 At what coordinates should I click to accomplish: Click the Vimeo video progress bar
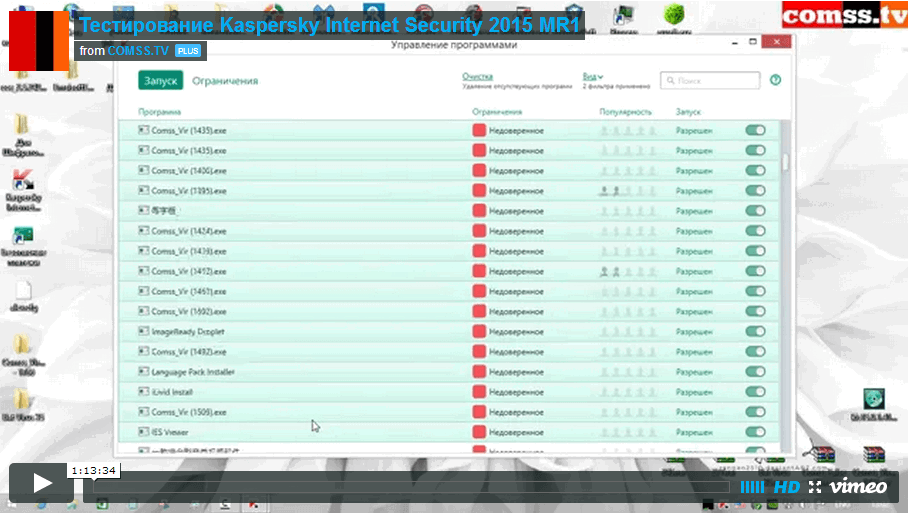pyautogui.click(x=411, y=487)
